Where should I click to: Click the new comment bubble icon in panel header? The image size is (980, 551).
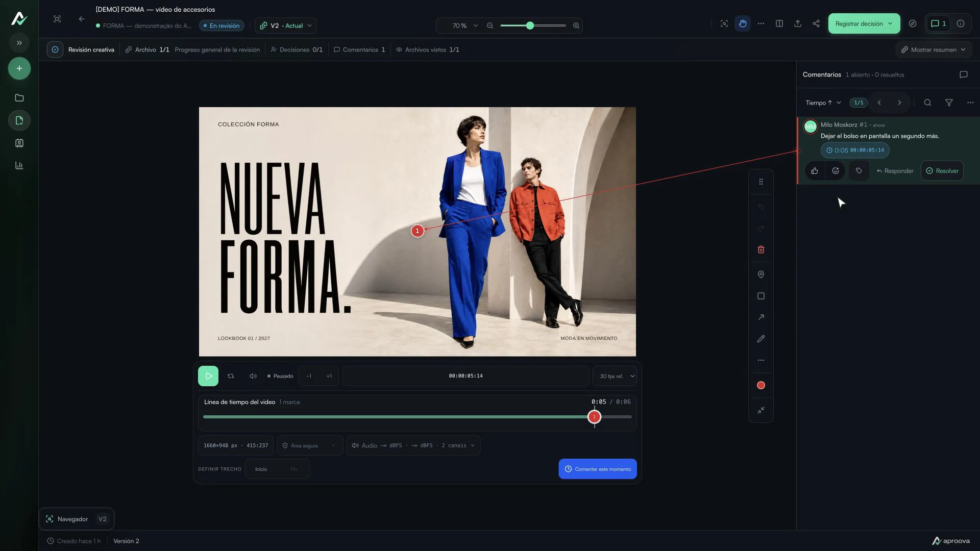coord(964,74)
